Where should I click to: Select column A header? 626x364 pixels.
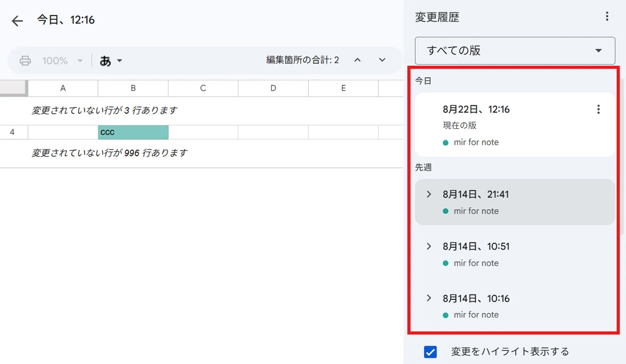(63, 89)
